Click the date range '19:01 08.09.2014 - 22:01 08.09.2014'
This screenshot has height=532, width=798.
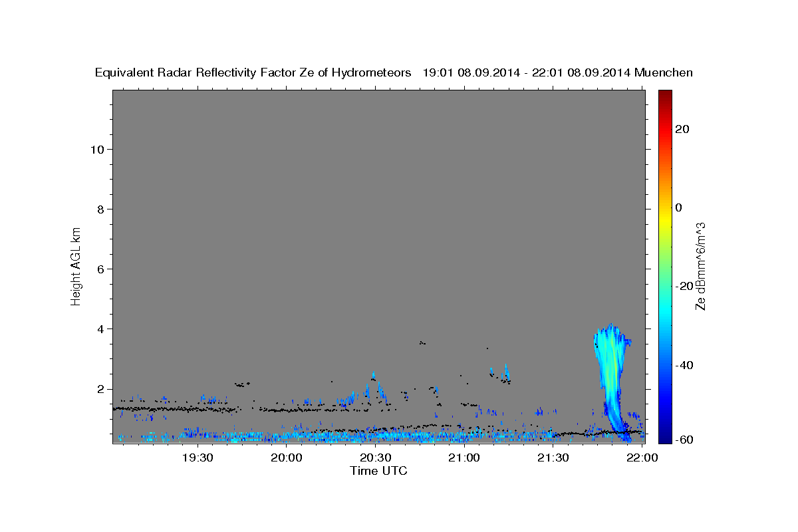pos(527,73)
